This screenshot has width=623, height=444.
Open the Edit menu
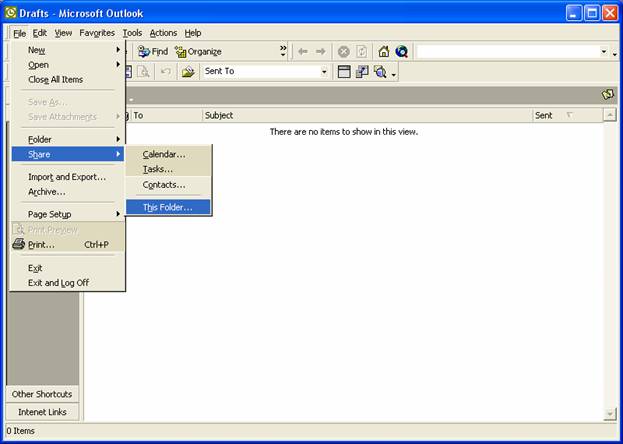pyautogui.click(x=40, y=33)
